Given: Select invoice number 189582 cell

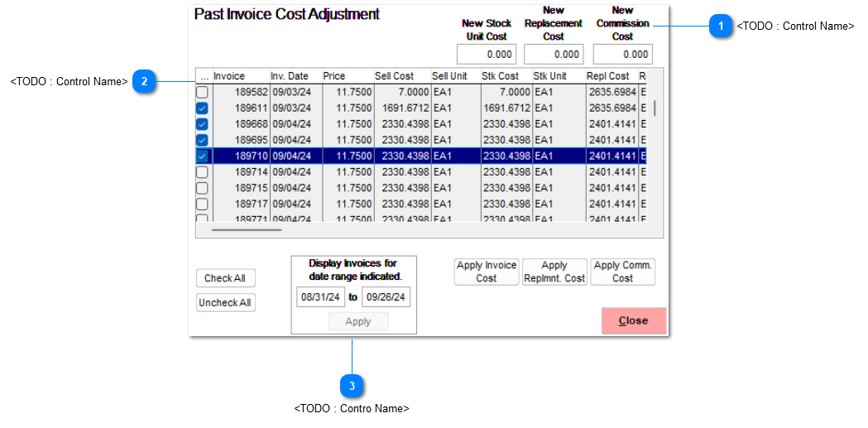Looking at the screenshot, I should click(x=240, y=92).
